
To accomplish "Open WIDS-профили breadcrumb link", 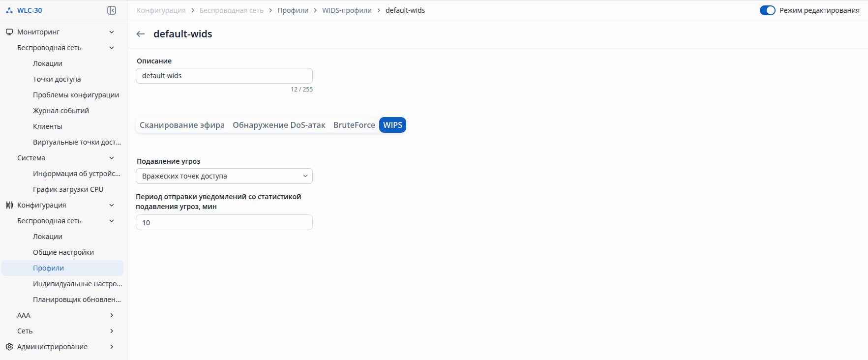I will point(347,10).
